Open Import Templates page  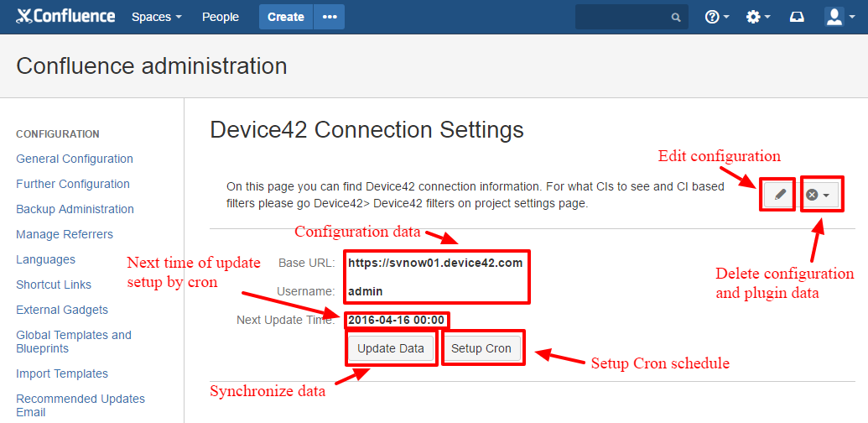click(62, 373)
